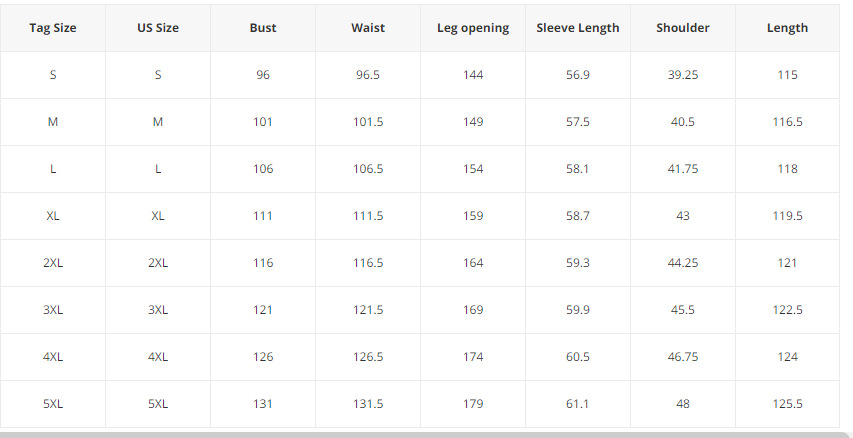Select sleeve length value 61.1 for 5XL
Screen dimensions: 853x438
(578, 404)
